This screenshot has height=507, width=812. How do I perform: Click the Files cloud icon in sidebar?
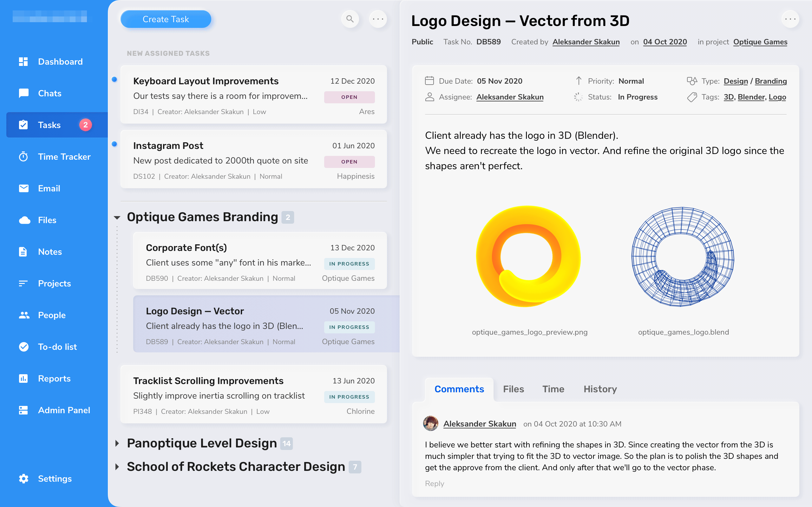coord(24,220)
